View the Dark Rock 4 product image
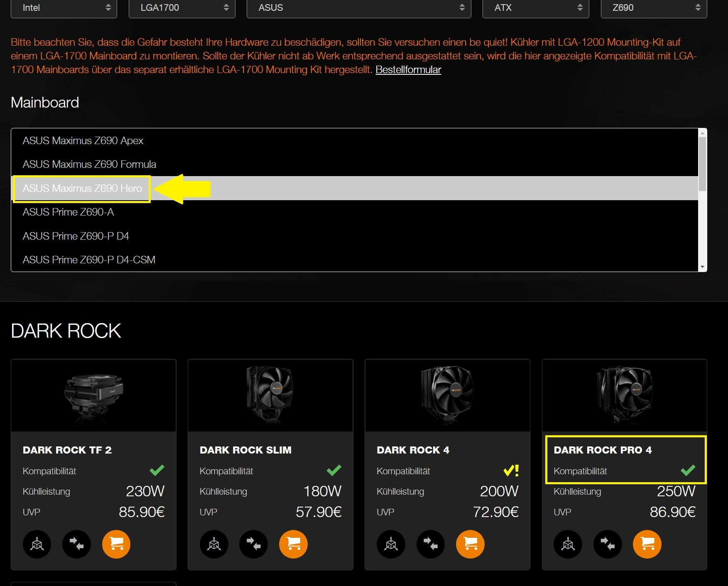 click(x=447, y=395)
